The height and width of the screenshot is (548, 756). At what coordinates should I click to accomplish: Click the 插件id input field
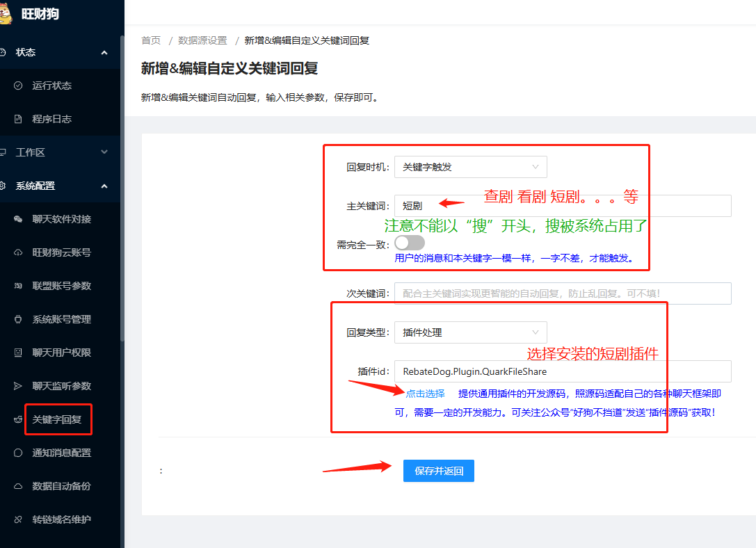(562, 371)
